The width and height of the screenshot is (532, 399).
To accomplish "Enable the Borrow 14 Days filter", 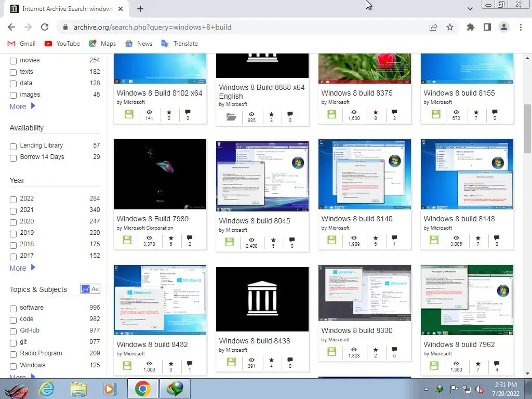I will coord(13,158).
